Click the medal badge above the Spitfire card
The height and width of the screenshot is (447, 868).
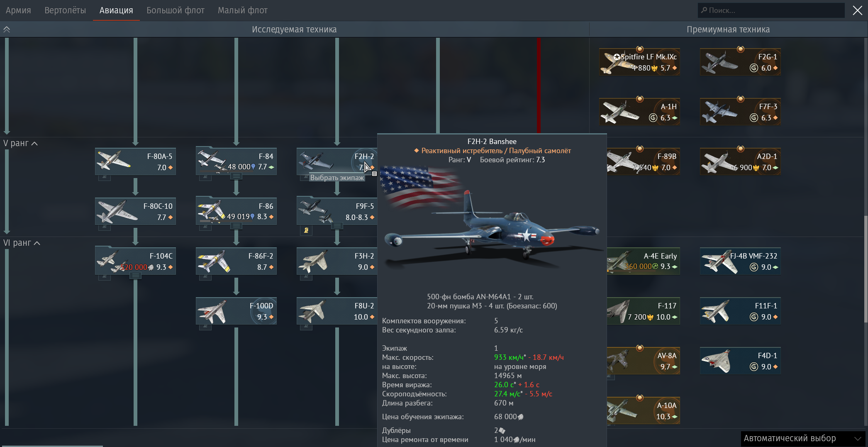(x=640, y=49)
